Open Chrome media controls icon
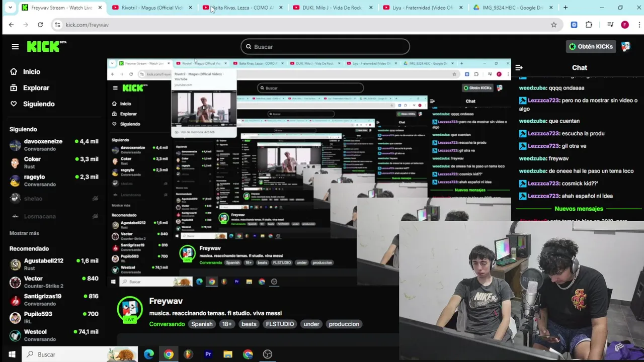 click(x=610, y=25)
